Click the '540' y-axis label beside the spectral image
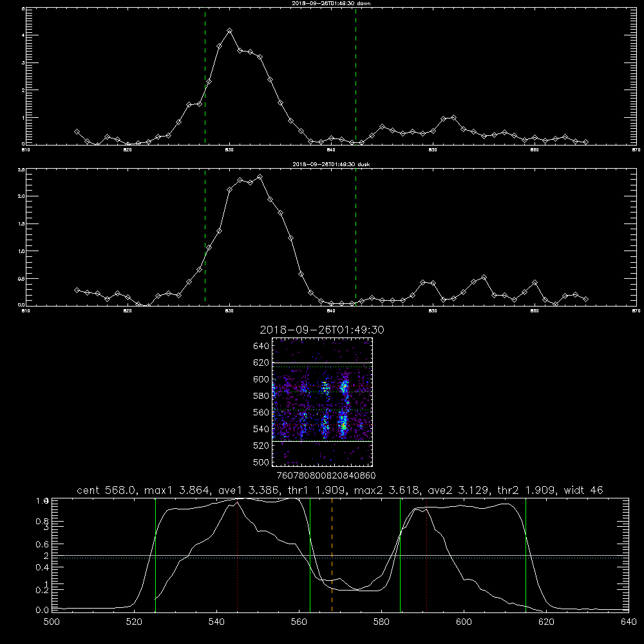The height and width of the screenshot is (644, 644). (x=261, y=429)
